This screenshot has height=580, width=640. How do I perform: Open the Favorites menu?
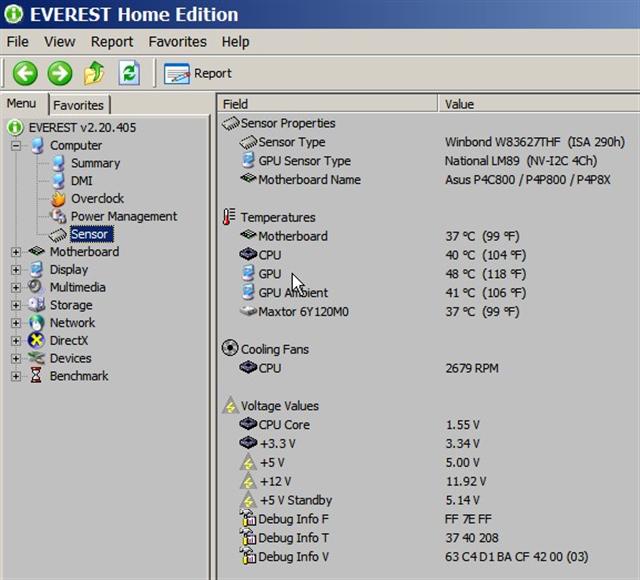(178, 42)
